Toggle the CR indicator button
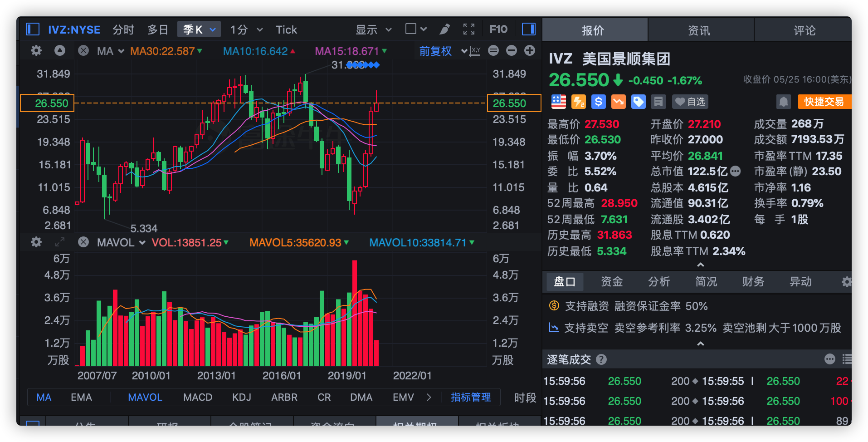 tap(324, 398)
